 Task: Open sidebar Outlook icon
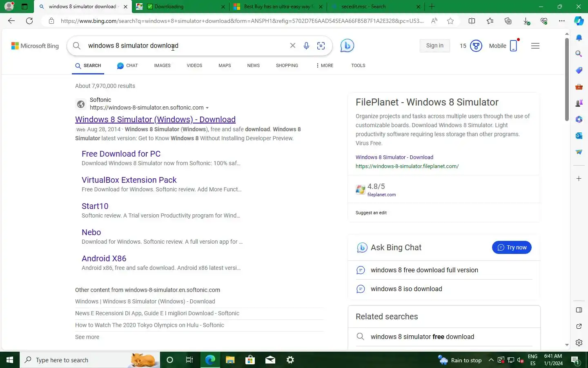(x=579, y=136)
